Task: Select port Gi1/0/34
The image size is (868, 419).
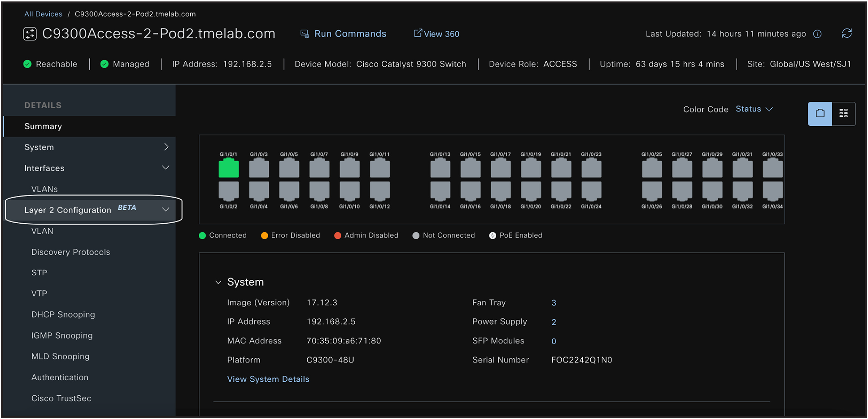Action: coord(773,191)
